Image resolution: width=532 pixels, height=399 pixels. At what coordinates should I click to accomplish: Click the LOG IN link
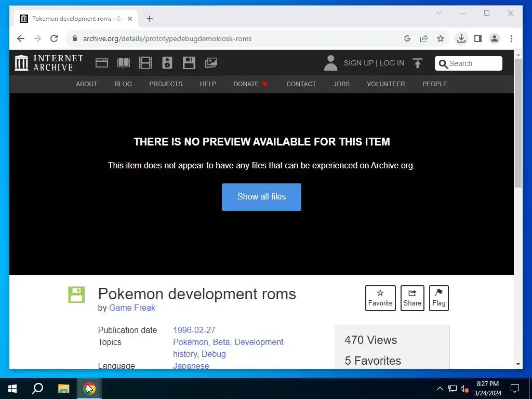[x=392, y=63]
